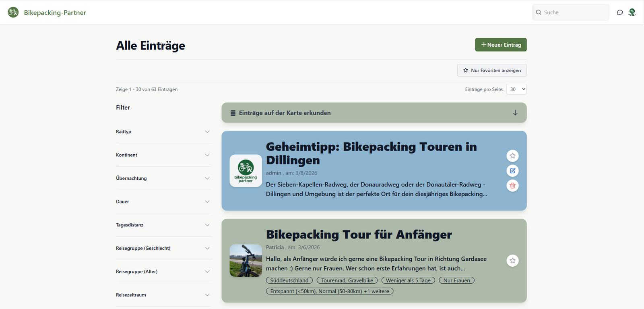Open the Geheimtipp: Bikepacking Touren in Dillingen title
644x309 pixels.
(x=371, y=153)
